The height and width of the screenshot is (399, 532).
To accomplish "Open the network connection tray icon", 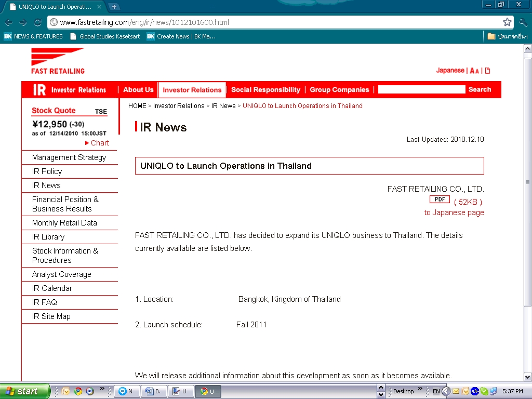I will (494, 391).
